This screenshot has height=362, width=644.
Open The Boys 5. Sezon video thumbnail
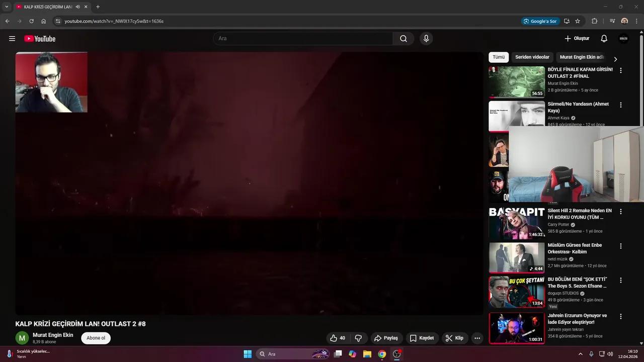coord(517,292)
